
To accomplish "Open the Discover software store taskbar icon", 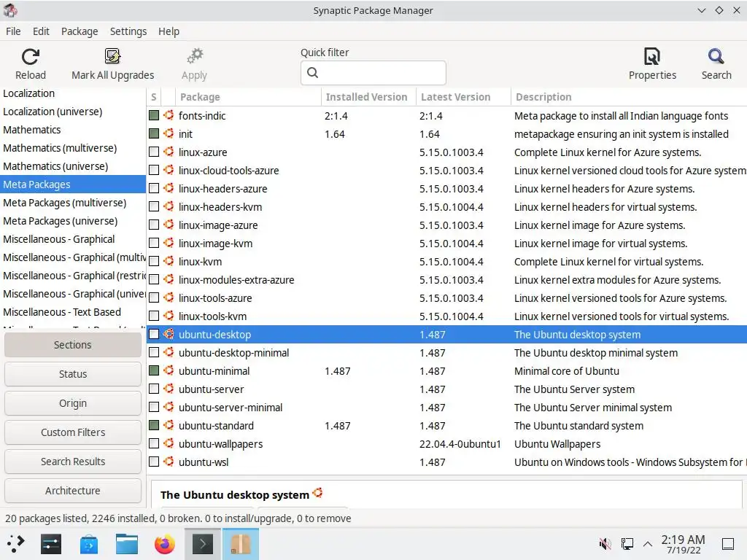I will click(x=88, y=544).
